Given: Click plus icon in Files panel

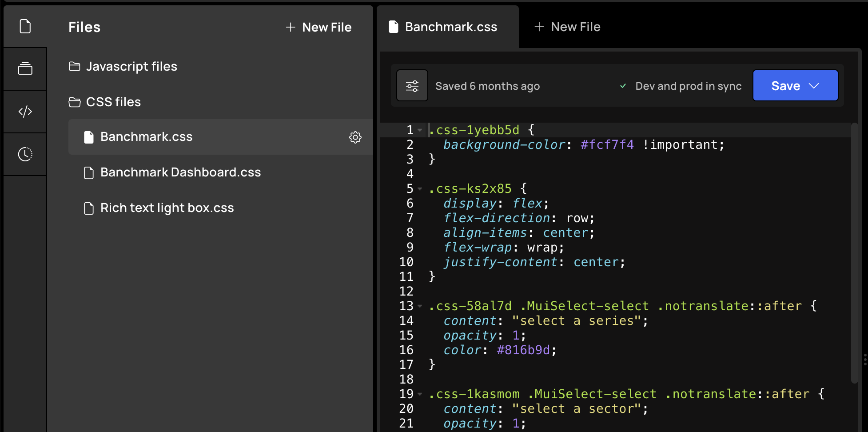Looking at the screenshot, I should pos(291,27).
